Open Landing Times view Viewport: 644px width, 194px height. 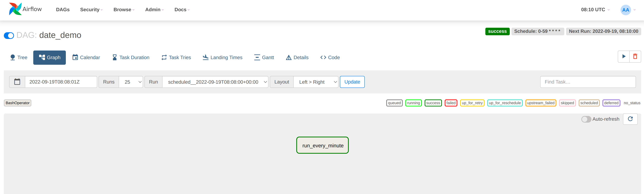point(223,58)
